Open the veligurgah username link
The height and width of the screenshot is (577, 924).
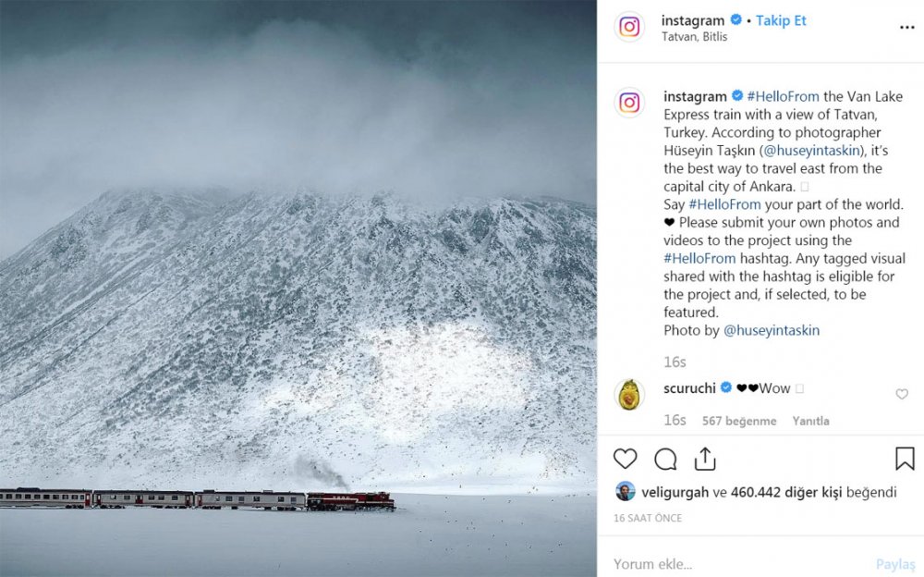click(x=675, y=492)
